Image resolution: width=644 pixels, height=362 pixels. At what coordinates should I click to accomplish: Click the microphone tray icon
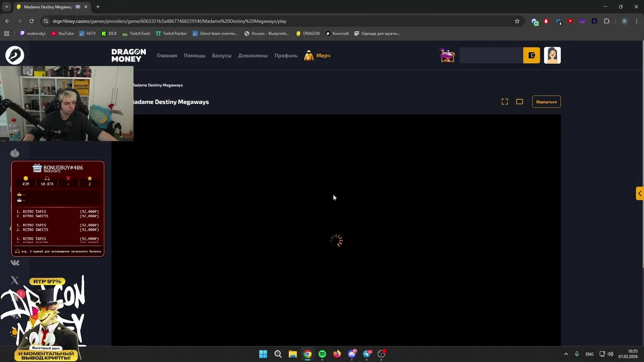(577, 354)
